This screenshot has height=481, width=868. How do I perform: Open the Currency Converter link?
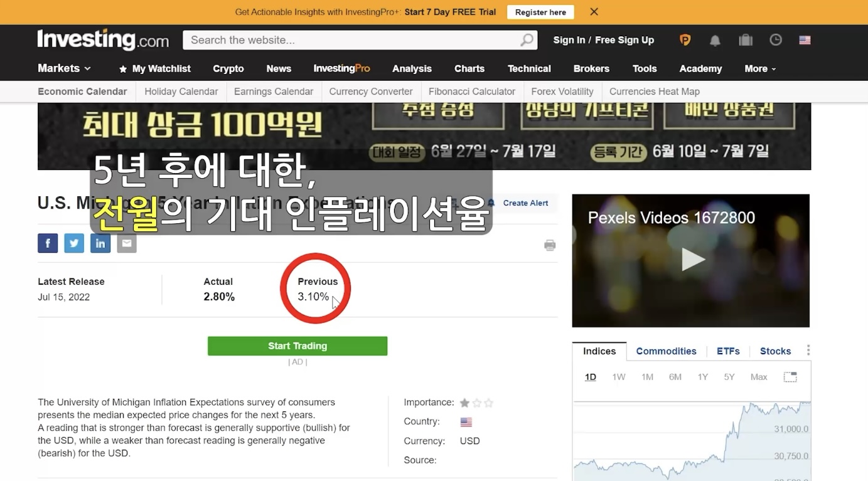coord(371,92)
